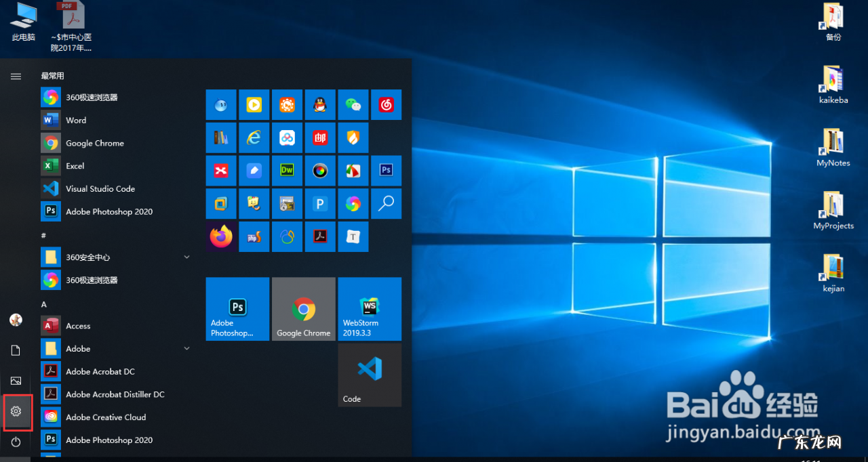This screenshot has width=868, height=462.
Task: Open the Internet Explorer tile
Action: [254, 138]
